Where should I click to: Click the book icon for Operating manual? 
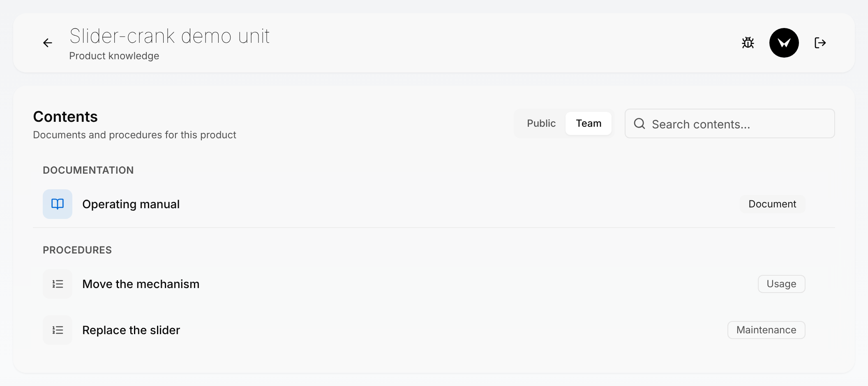pos(58,204)
